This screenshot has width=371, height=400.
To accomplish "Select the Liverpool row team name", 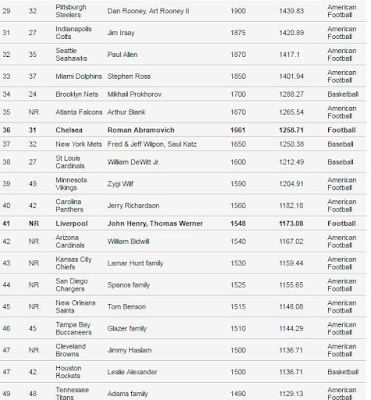I will point(71,223).
